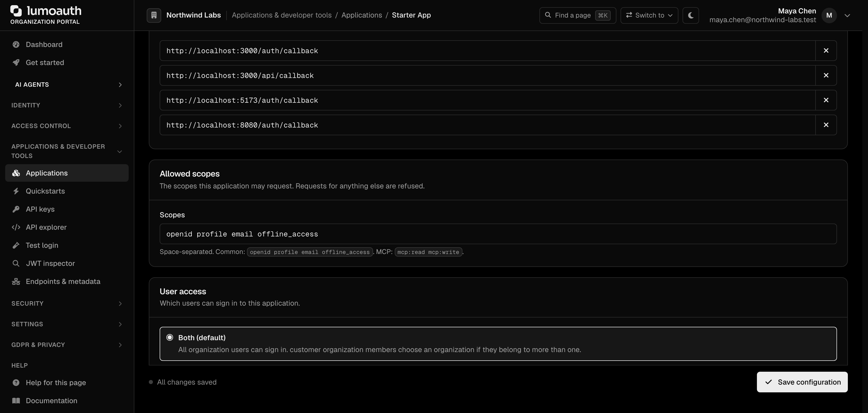
Task: Click the lumoauth logo icon
Action: pos(16,11)
